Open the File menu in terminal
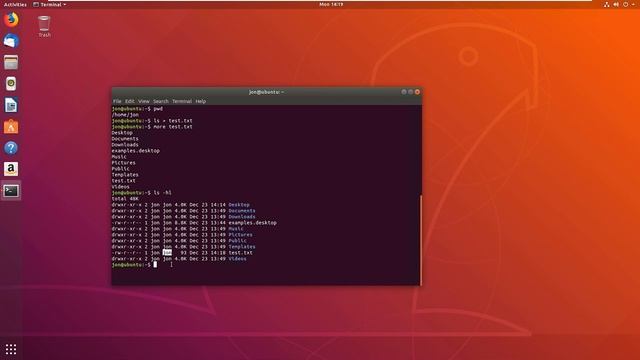 click(117, 101)
